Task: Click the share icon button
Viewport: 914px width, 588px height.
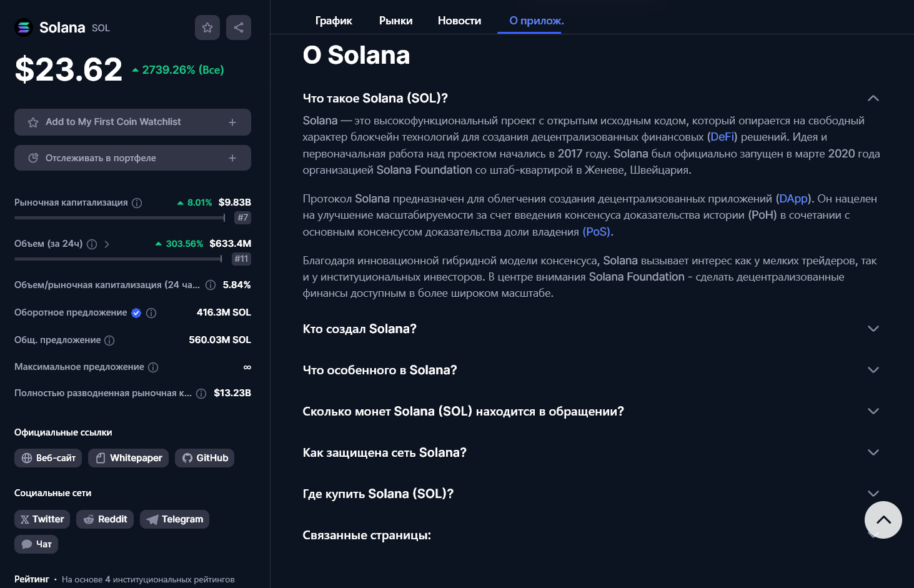Action: click(x=239, y=27)
